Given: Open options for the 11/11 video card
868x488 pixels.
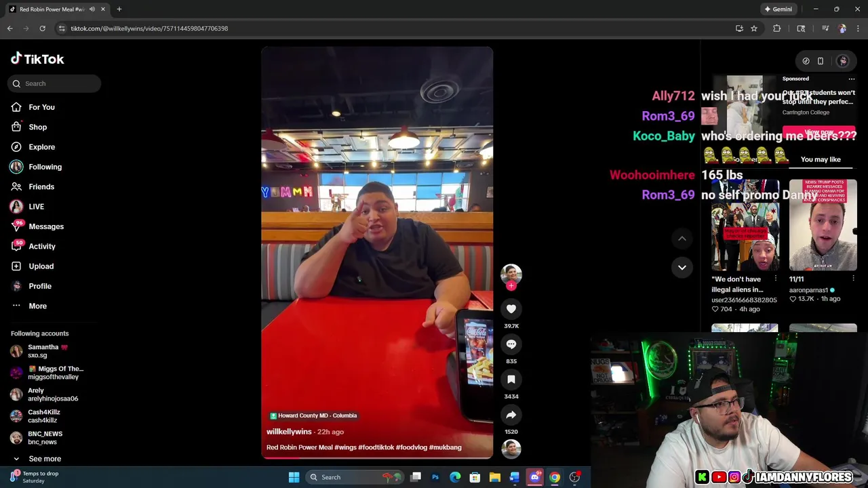Looking at the screenshot, I should pos(853,279).
